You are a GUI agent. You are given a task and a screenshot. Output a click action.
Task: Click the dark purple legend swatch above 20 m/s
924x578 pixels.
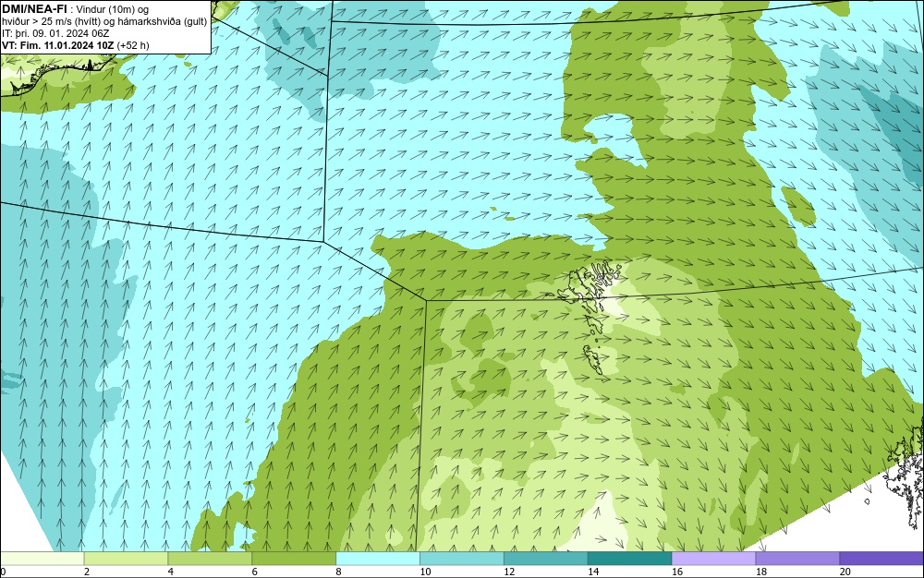click(881, 558)
